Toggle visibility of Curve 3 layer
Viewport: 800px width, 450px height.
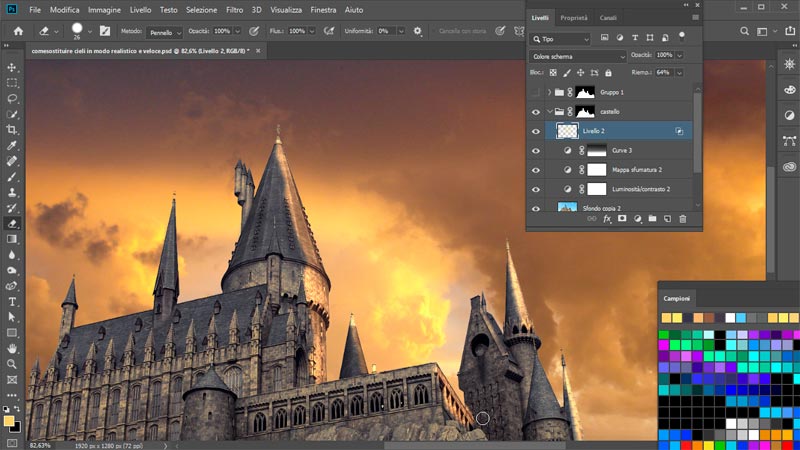click(536, 151)
